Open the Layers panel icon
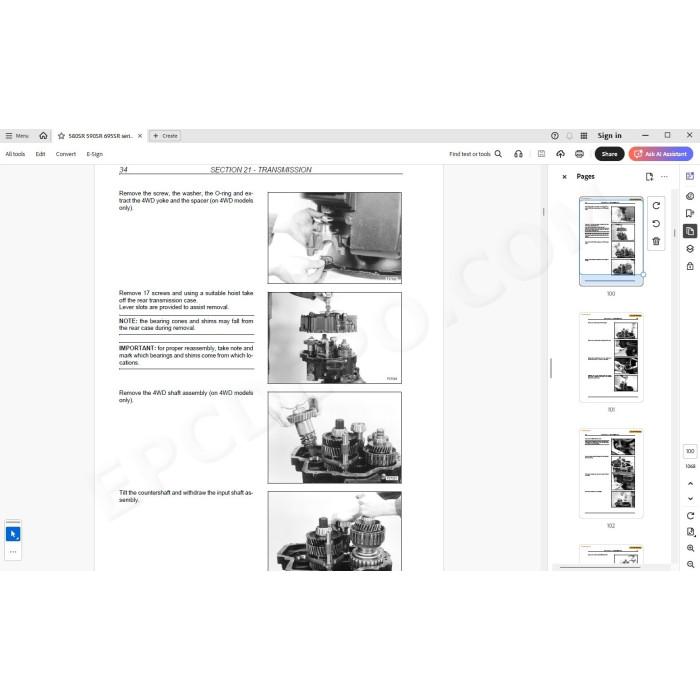Viewport: 700px width, 700px height. (x=690, y=249)
